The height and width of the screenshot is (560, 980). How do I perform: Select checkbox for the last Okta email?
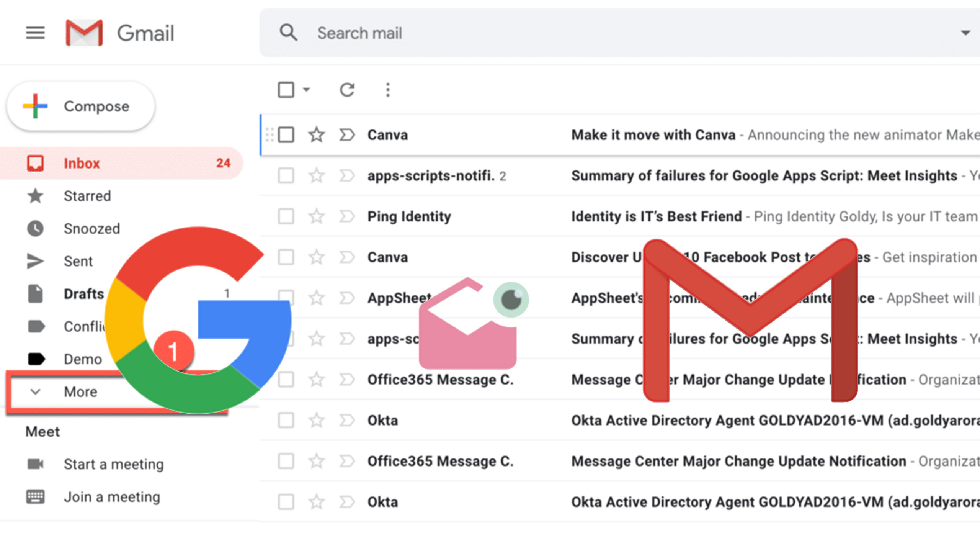tap(286, 502)
